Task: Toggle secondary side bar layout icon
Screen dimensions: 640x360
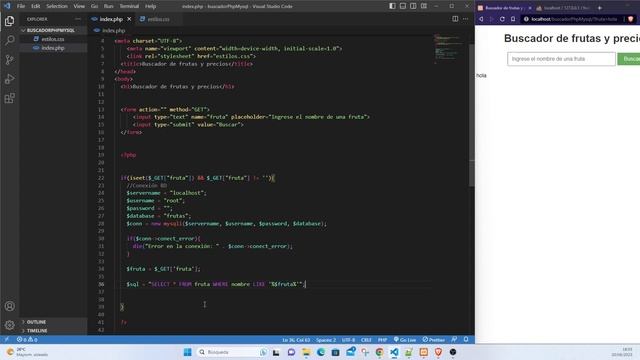Action: (x=413, y=6)
